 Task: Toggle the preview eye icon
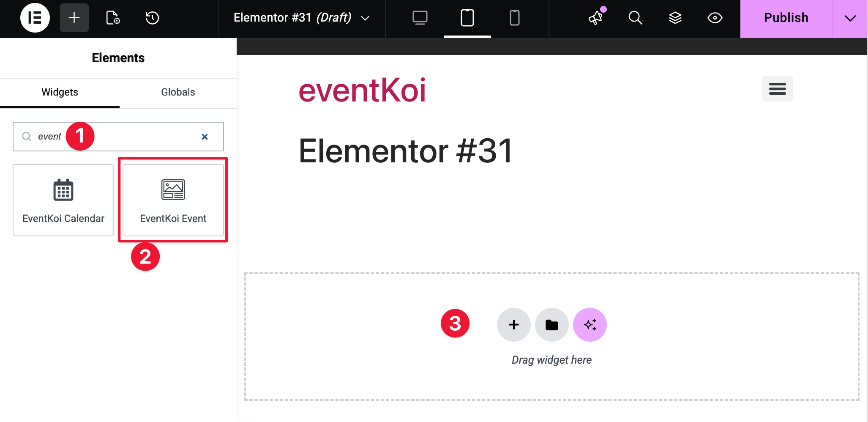pos(715,18)
